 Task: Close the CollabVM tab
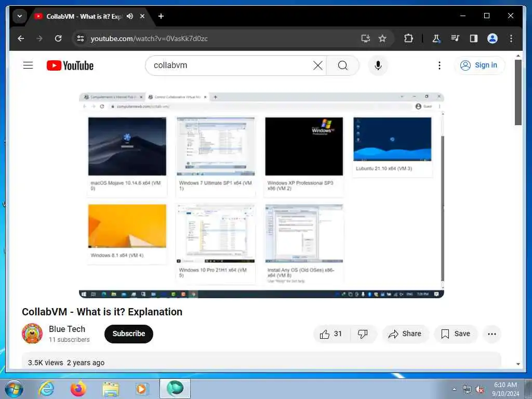tap(142, 16)
